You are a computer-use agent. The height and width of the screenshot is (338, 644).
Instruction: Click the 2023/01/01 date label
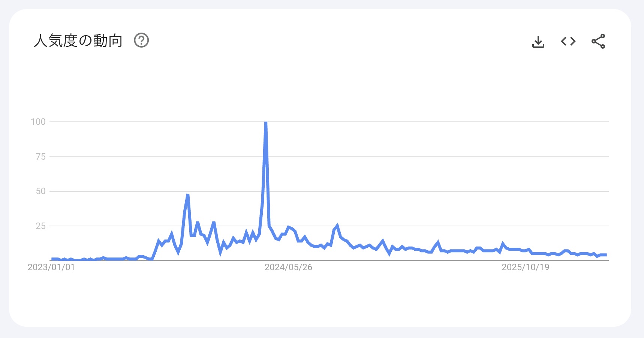(x=51, y=267)
